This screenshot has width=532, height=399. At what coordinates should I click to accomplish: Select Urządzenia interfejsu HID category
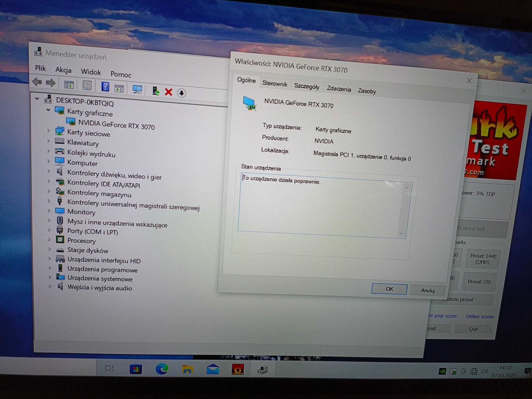click(x=104, y=260)
